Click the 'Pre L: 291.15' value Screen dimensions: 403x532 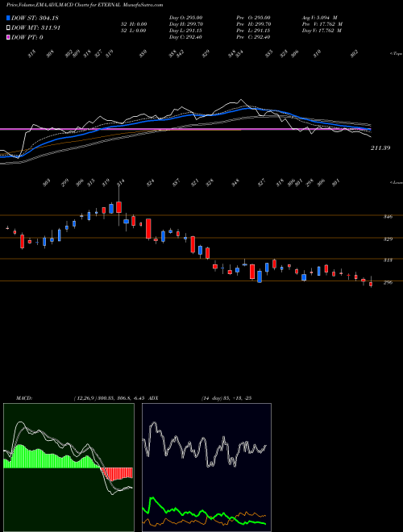click(253, 31)
